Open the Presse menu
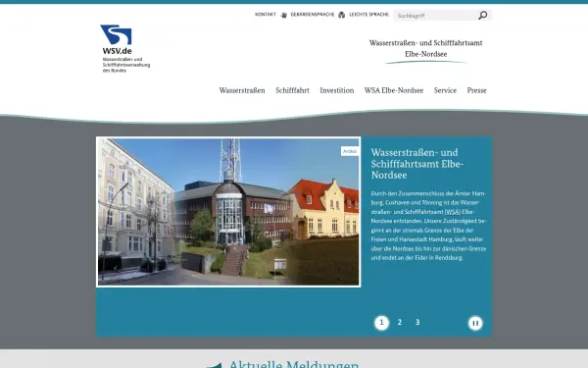 pyautogui.click(x=476, y=90)
